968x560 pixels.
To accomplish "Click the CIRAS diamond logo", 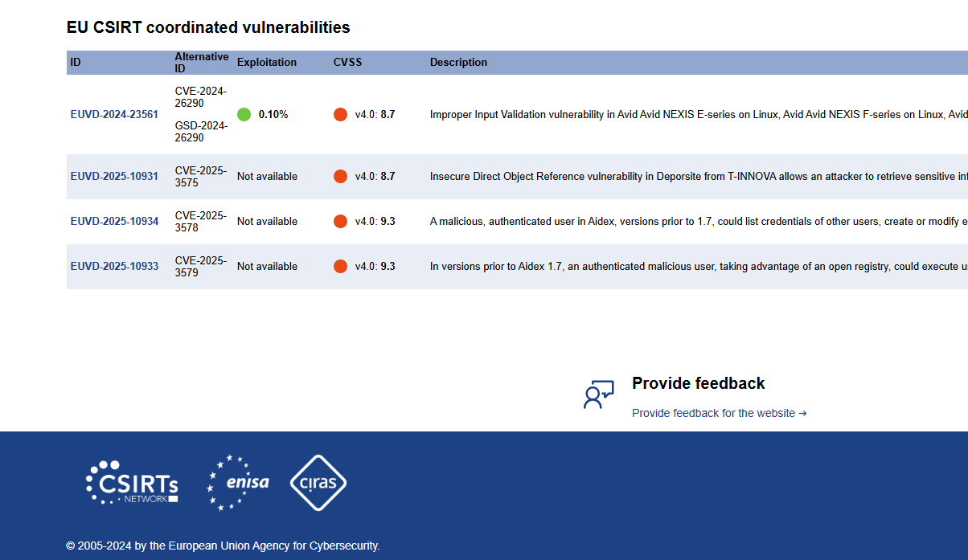I will (318, 483).
